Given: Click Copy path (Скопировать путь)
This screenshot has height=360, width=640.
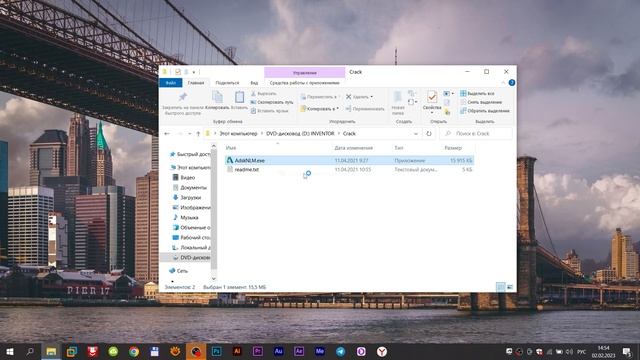Looking at the screenshot, I should tap(272, 102).
